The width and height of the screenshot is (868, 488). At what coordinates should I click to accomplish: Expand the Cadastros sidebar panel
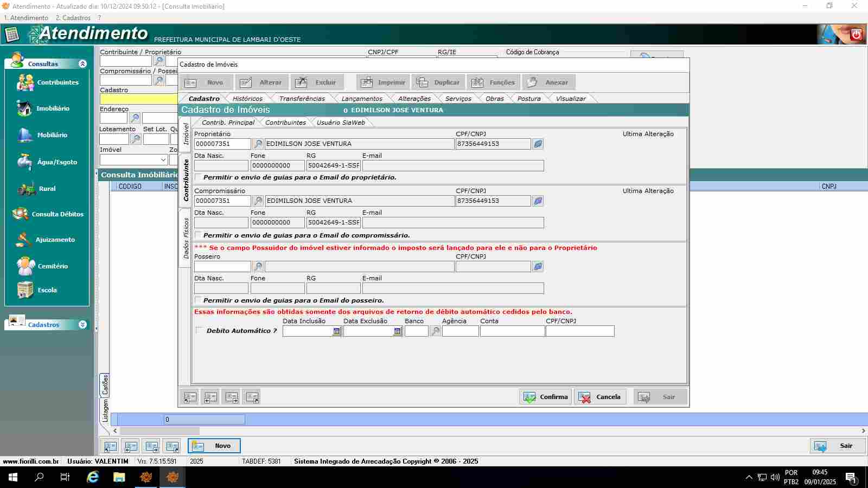click(x=82, y=325)
